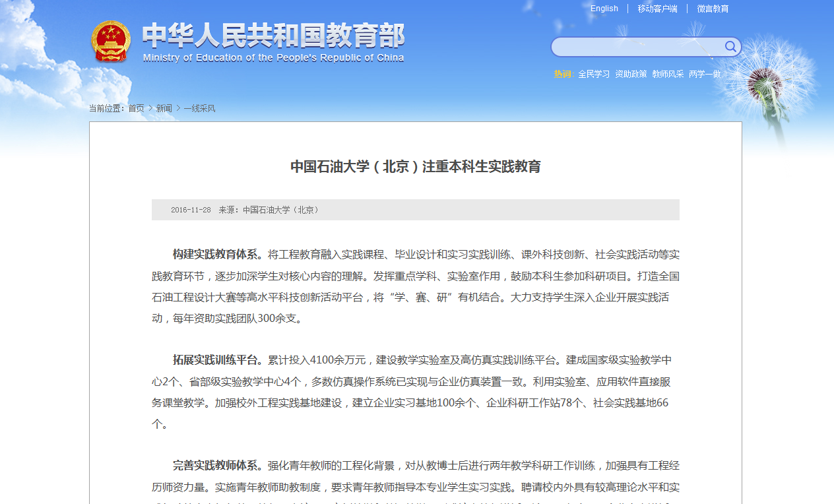Select the hot keyword 资助政策
The height and width of the screenshot is (504, 834).
pyautogui.click(x=631, y=74)
